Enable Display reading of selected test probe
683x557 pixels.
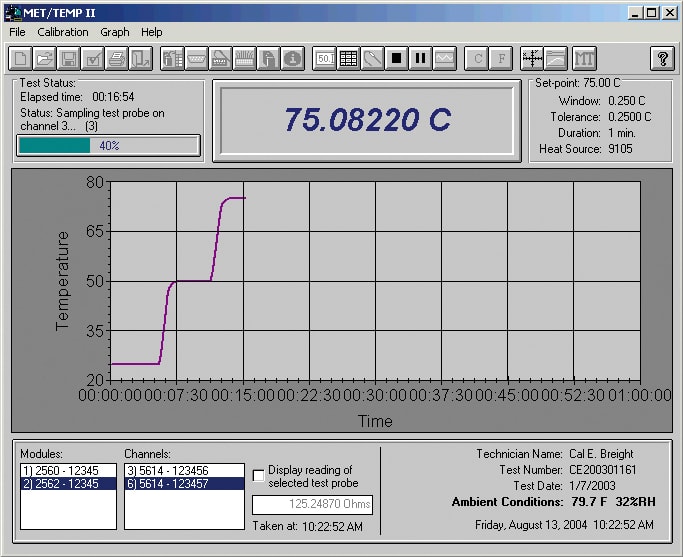point(259,476)
